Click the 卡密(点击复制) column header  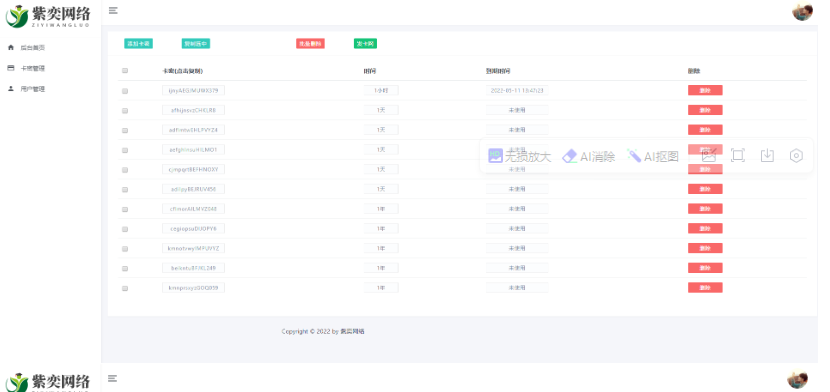click(x=183, y=71)
